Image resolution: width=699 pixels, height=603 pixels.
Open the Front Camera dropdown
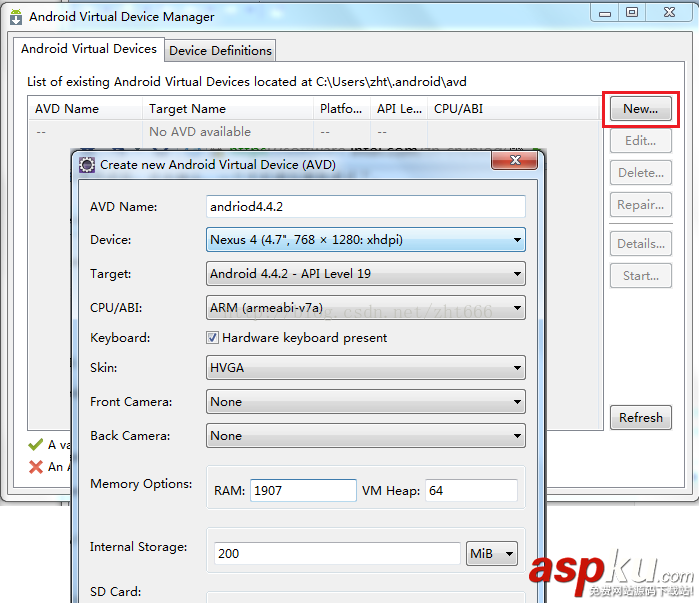coord(366,402)
